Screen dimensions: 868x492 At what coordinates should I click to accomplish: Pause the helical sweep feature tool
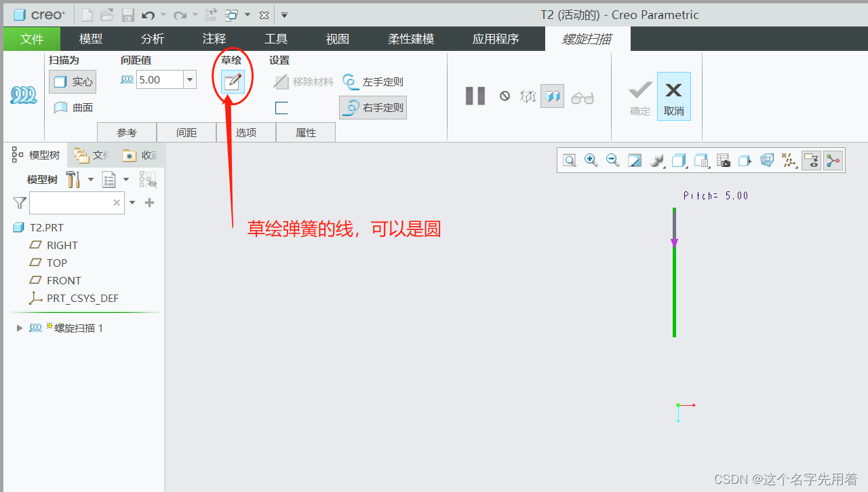click(475, 96)
